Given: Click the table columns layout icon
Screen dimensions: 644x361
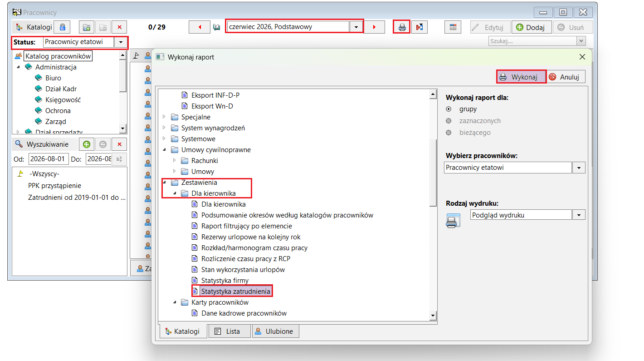Looking at the screenshot, I should (452, 27).
